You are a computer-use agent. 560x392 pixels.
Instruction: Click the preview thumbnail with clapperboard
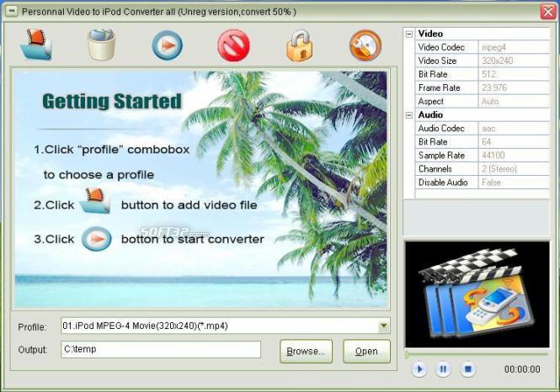(477, 294)
